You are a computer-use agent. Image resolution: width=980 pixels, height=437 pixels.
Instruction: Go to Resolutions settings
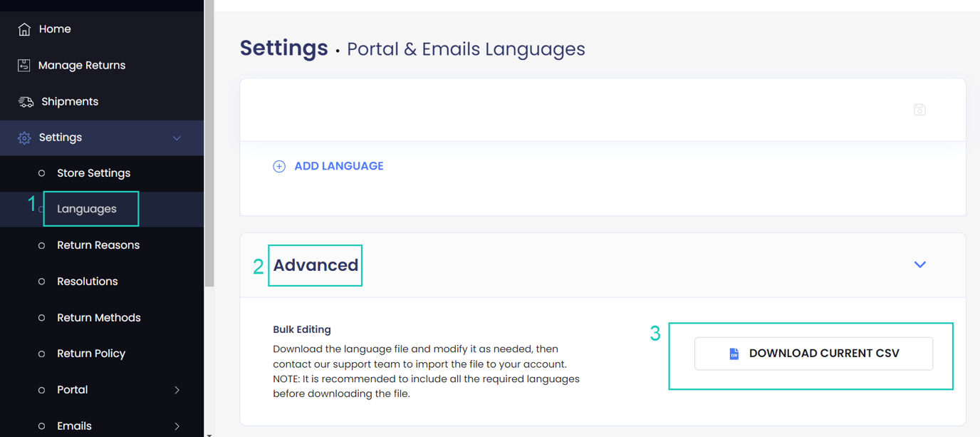pyautogui.click(x=88, y=282)
